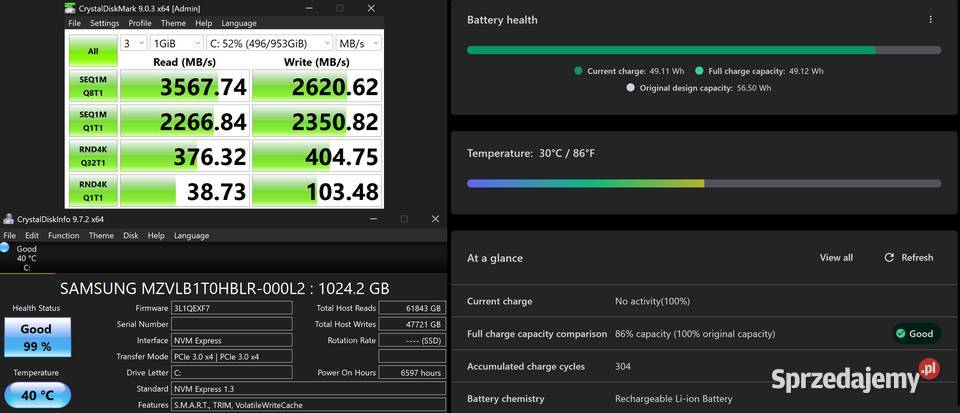Image resolution: width=960 pixels, height=413 pixels.
Task: Click the Total Host Reads value 61843 GB
Action: point(412,308)
